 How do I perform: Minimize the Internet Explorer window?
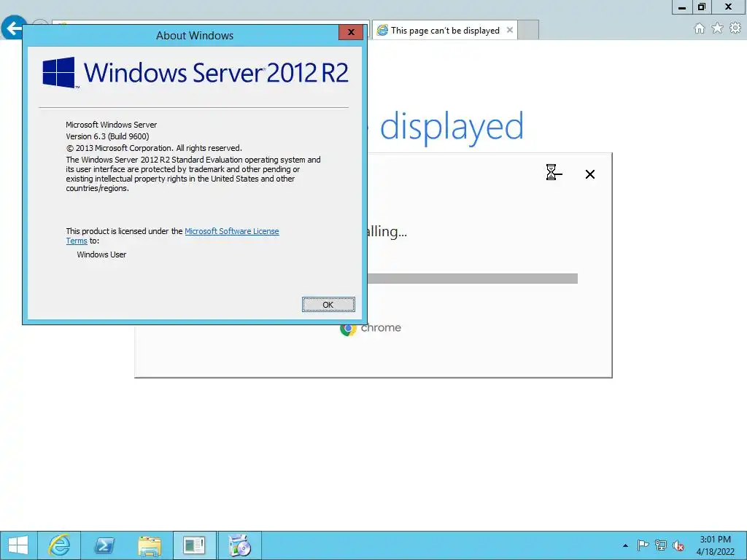pyautogui.click(x=682, y=7)
